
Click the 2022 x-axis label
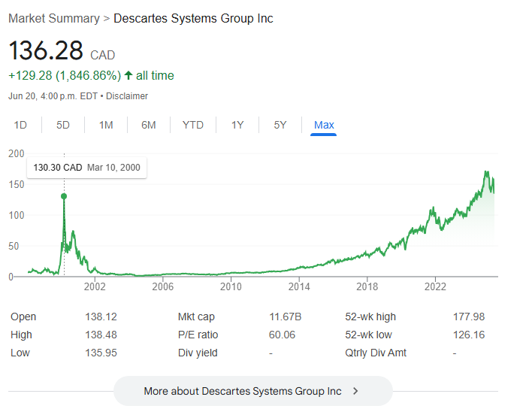pos(435,286)
